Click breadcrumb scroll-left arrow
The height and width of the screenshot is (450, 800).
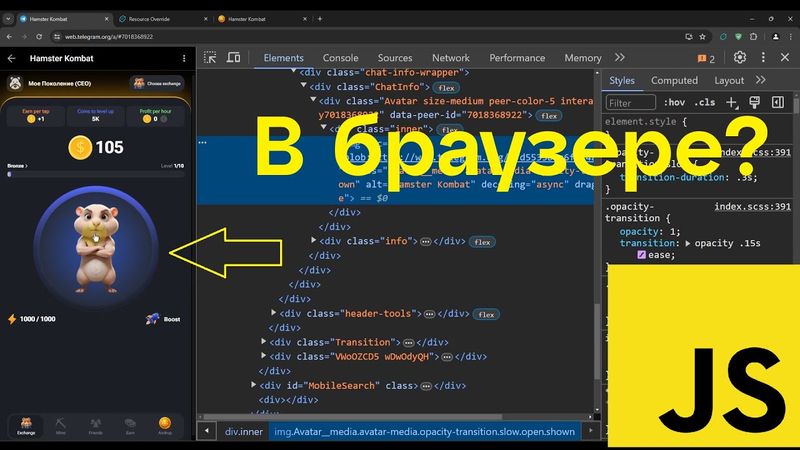pos(207,431)
